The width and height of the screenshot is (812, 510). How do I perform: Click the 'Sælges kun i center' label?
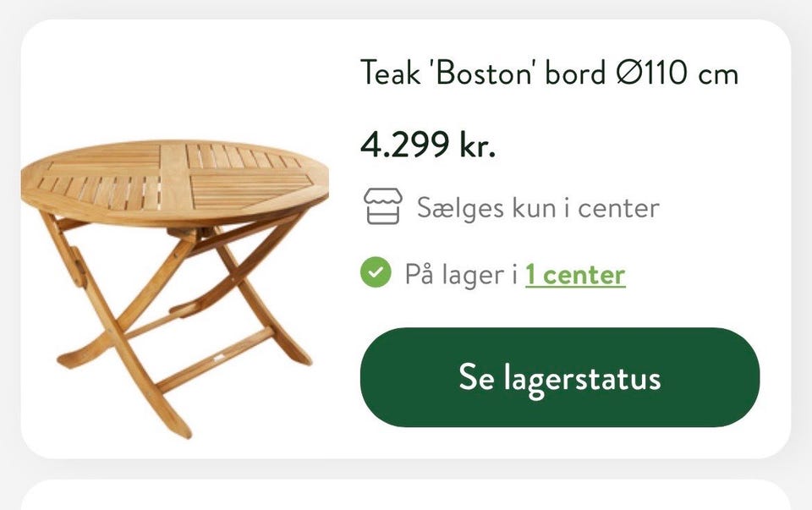pyautogui.click(x=538, y=208)
